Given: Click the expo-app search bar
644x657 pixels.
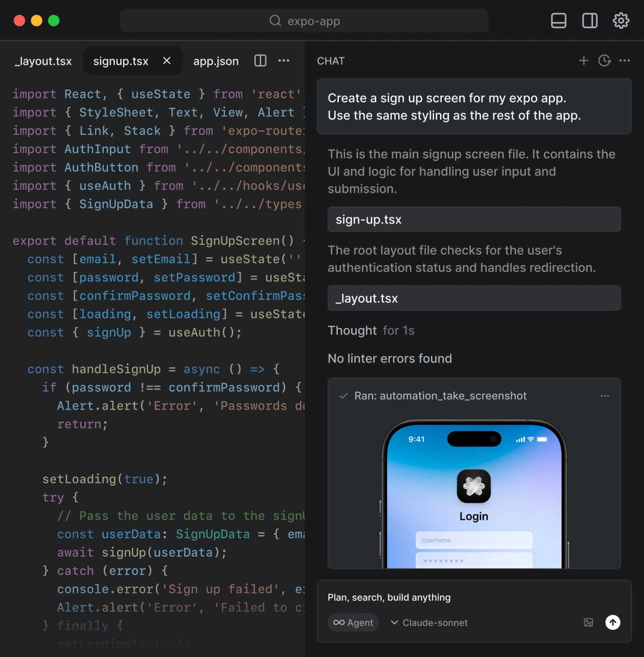Looking at the screenshot, I should (x=304, y=20).
